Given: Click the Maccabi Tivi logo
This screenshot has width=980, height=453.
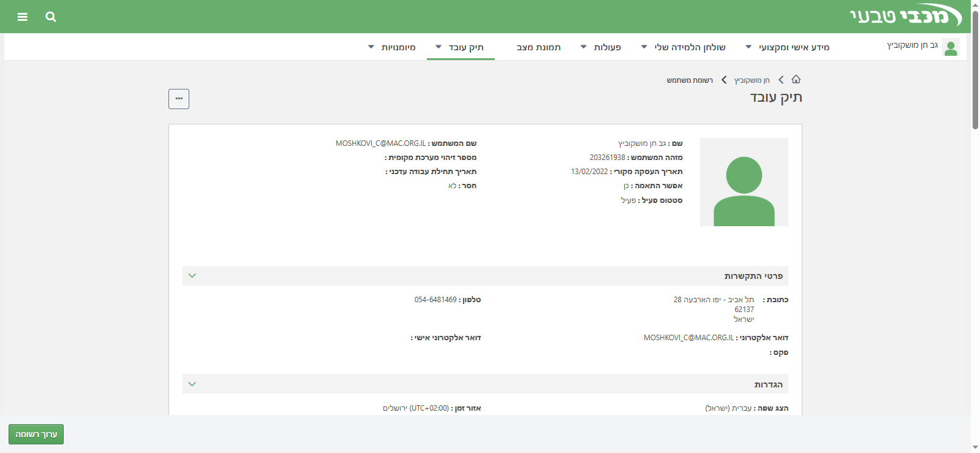Looking at the screenshot, I should pos(905,16).
